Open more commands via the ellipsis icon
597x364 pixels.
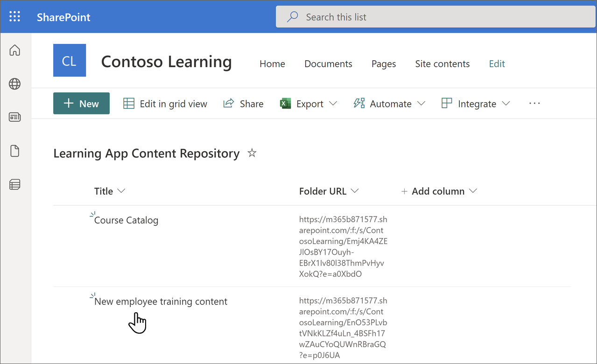click(534, 103)
